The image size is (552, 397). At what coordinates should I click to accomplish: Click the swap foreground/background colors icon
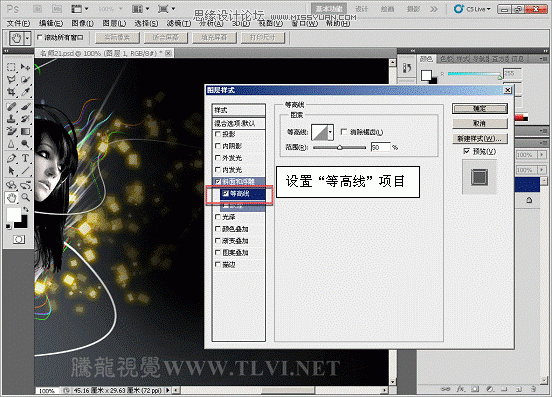point(26,209)
